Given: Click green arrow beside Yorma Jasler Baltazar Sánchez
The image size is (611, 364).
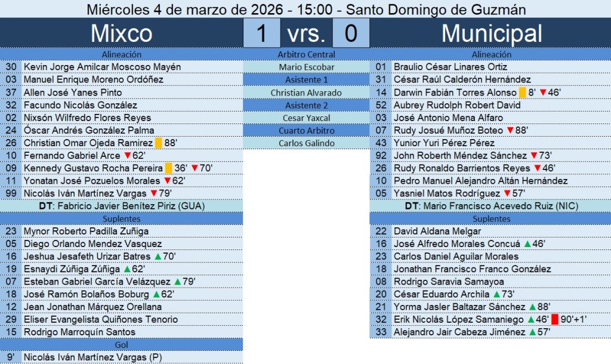Looking at the screenshot, I should (x=531, y=307).
